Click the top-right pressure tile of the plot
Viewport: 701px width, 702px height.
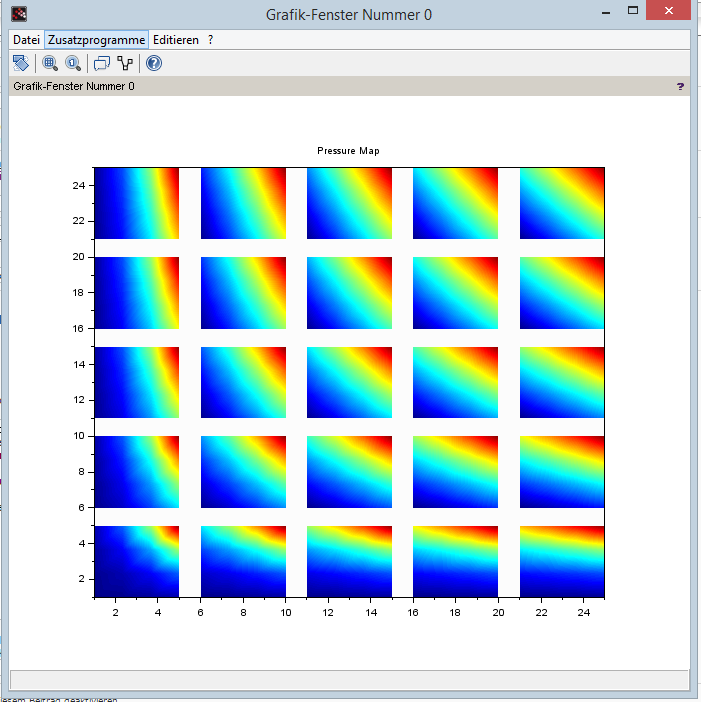point(561,203)
